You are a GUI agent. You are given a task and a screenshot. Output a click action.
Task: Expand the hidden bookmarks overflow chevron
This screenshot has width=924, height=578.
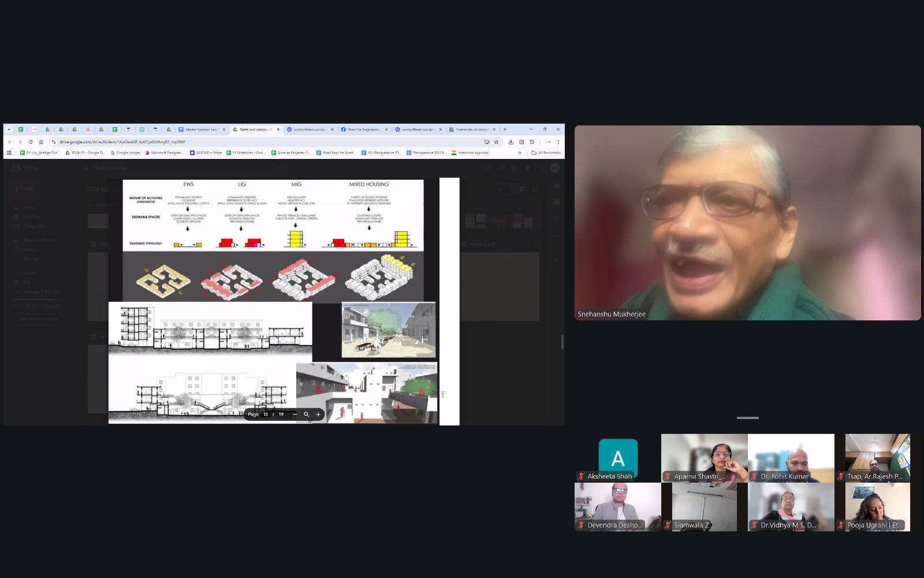pos(520,153)
